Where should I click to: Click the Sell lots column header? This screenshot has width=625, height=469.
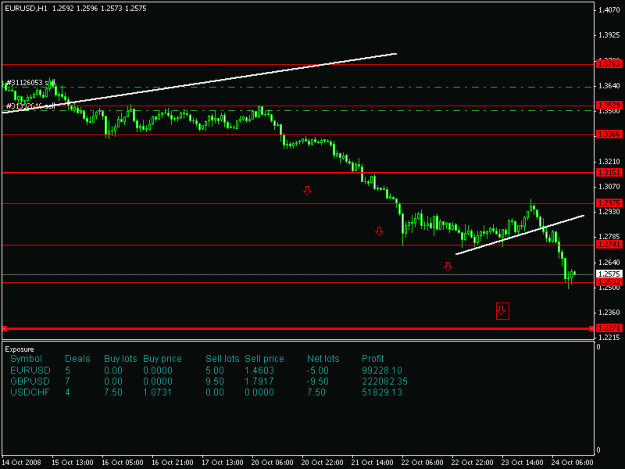pyautogui.click(x=222, y=359)
